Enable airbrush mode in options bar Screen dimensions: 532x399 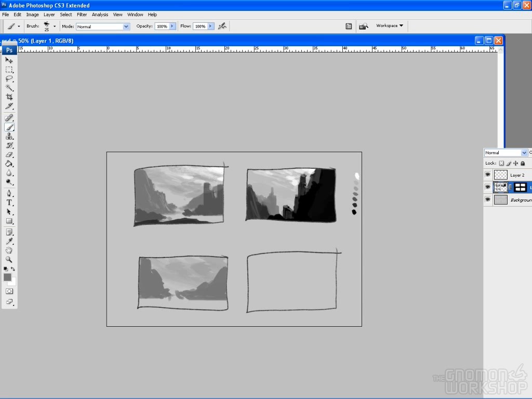point(222,26)
